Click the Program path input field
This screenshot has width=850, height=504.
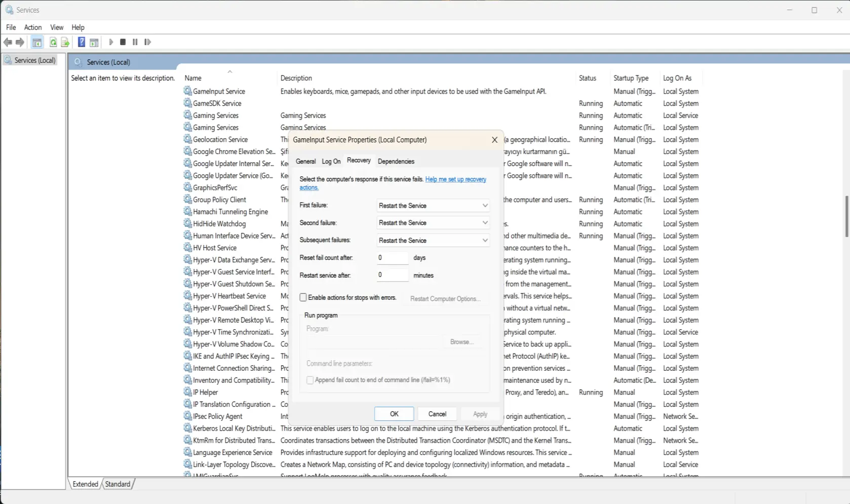coord(374,342)
